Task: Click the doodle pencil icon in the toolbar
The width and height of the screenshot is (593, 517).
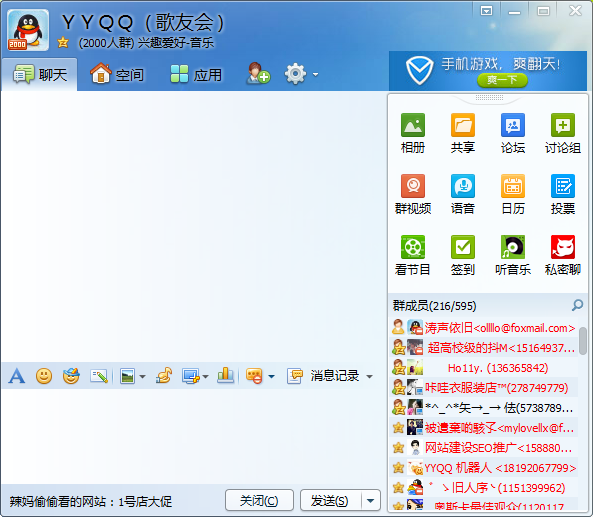Action: tap(99, 376)
